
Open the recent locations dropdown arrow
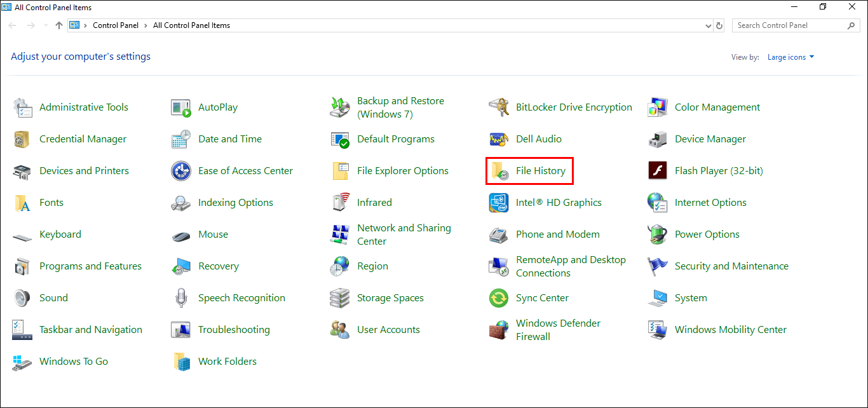pos(45,26)
